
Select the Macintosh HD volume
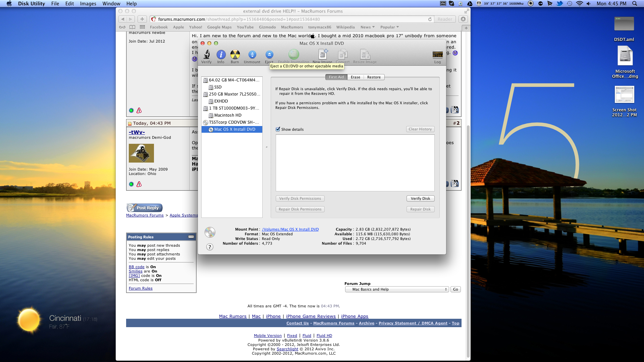click(227, 115)
